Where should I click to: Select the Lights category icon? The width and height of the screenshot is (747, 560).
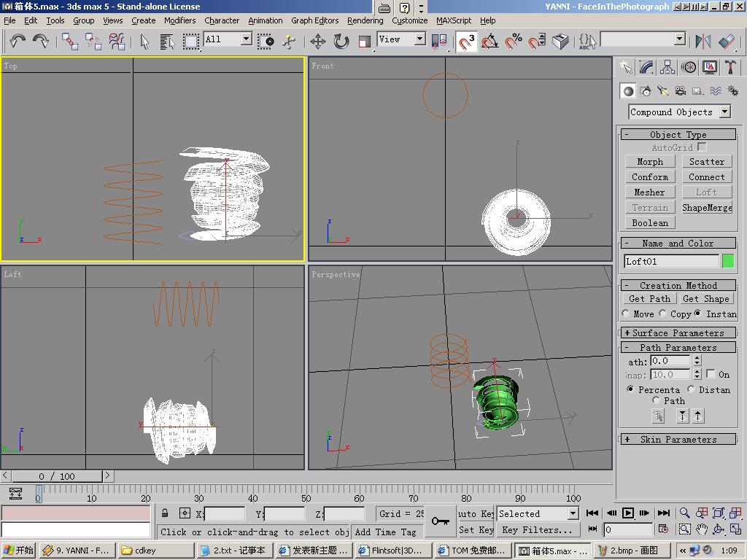pyautogui.click(x=662, y=91)
